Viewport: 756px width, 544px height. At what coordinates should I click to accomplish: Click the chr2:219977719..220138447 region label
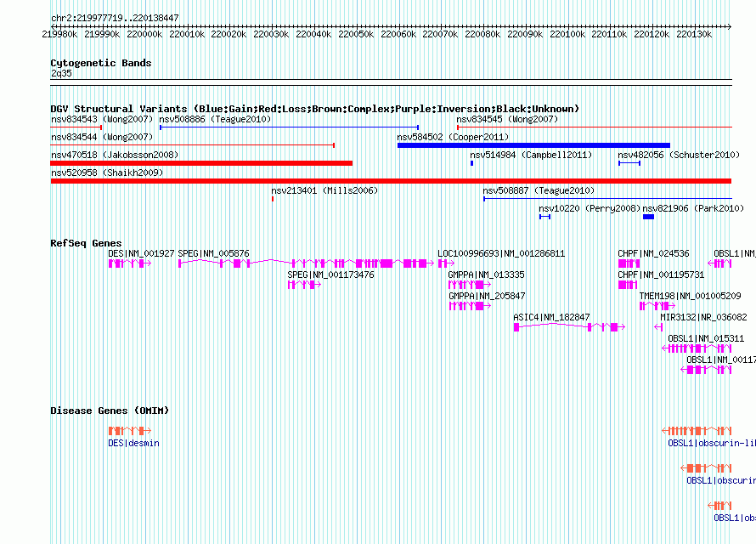tap(115, 18)
